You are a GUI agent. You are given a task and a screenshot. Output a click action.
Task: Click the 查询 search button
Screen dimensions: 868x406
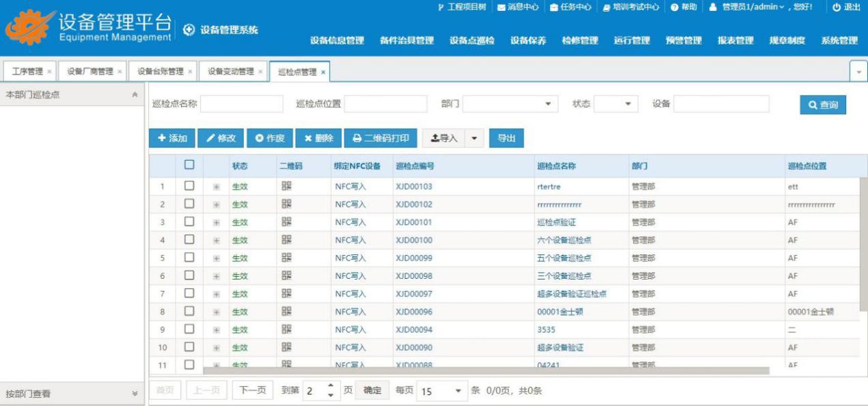point(823,105)
